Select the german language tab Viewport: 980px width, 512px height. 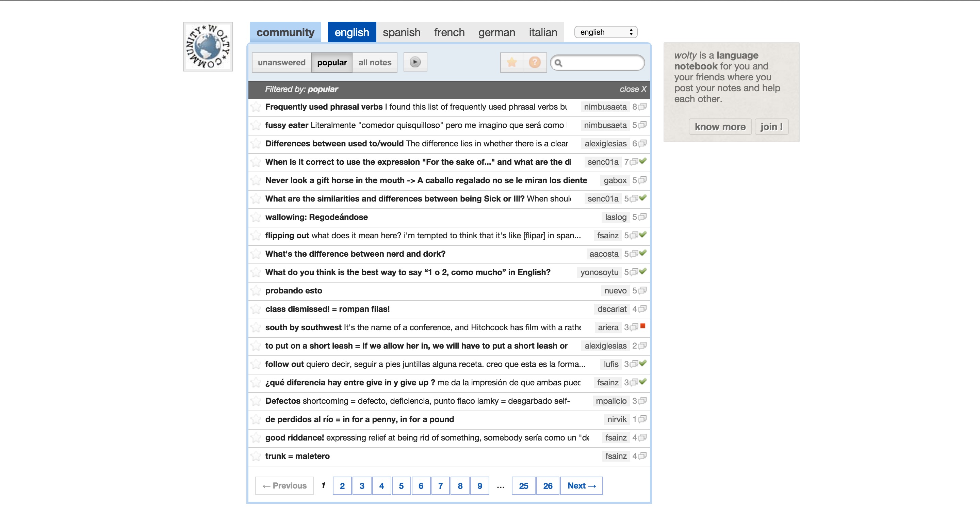click(x=496, y=32)
